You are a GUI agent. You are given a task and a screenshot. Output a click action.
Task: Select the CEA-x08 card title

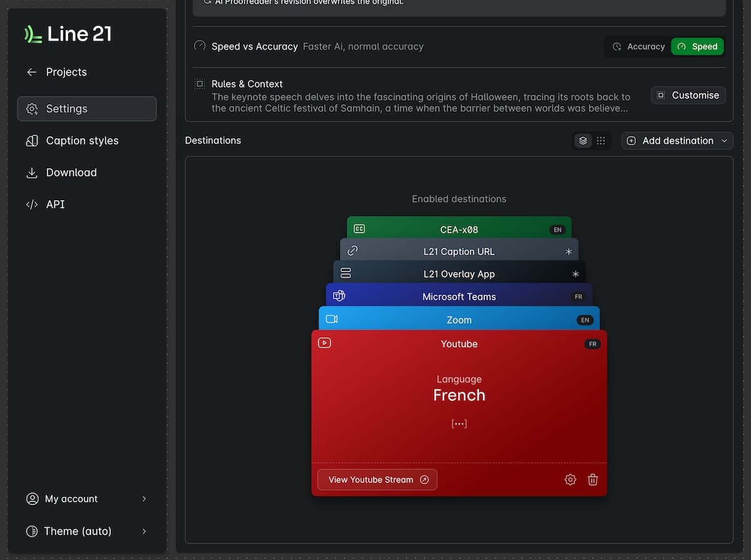(x=459, y=230)
